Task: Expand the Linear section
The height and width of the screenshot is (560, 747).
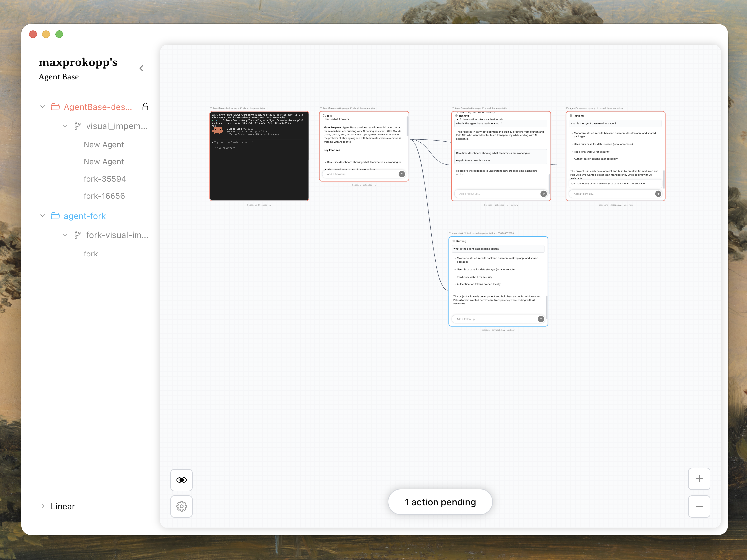Action: [x=42, y=506]
